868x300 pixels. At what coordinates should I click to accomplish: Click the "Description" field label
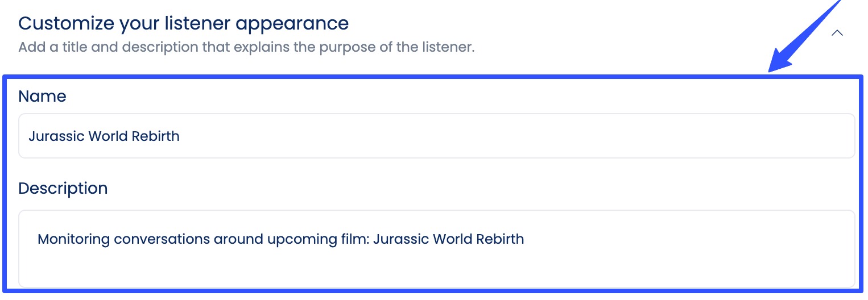click(63, 189)
